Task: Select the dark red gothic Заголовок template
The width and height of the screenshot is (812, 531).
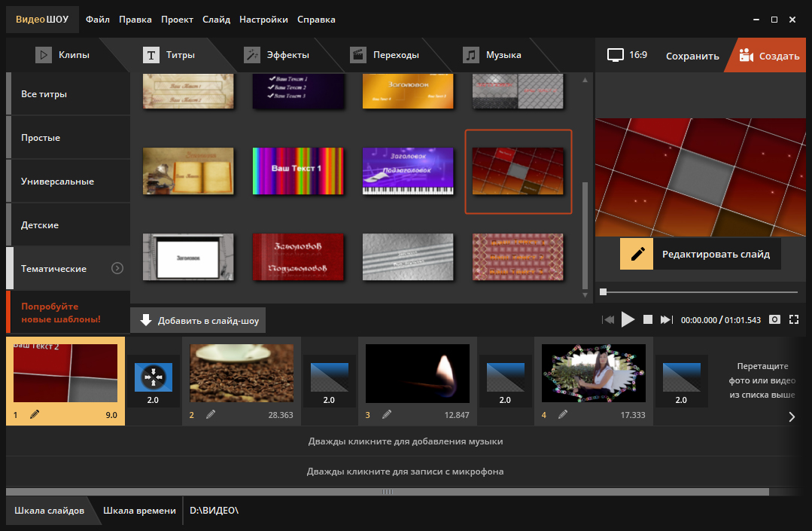Action: (298, 257)
